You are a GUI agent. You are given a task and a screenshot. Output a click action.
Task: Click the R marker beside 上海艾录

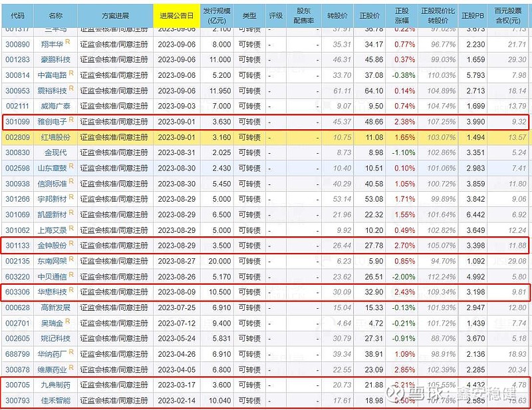point(71,228)
